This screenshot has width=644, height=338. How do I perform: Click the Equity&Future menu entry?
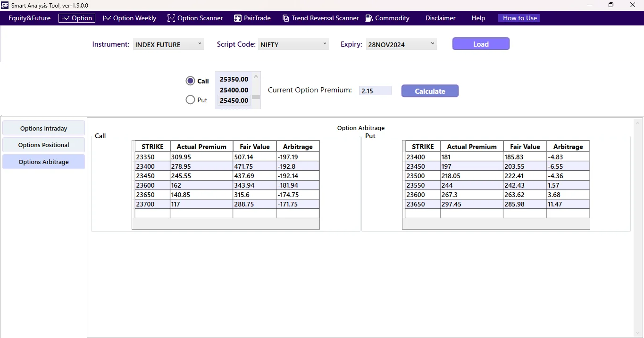pos(29,18)
